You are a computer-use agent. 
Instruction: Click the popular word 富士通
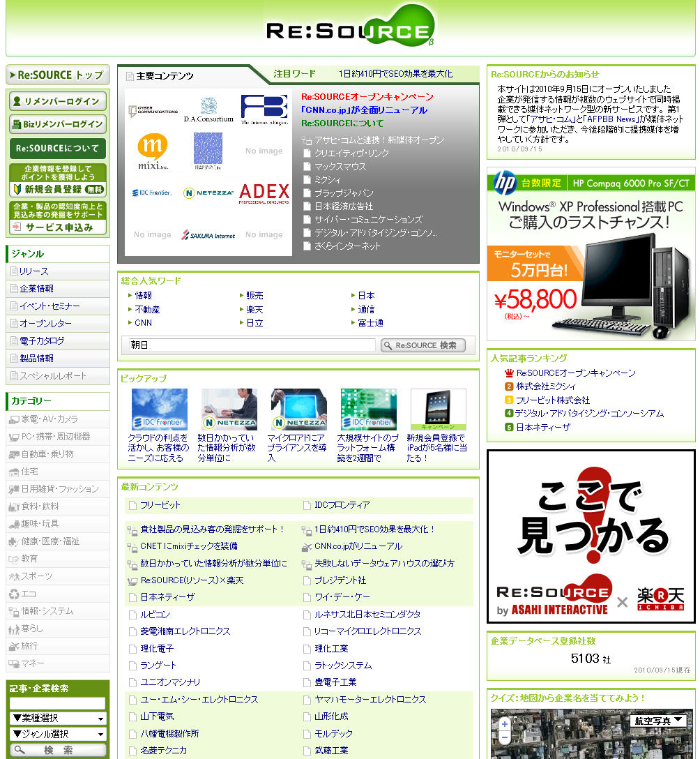click(370, 323)
